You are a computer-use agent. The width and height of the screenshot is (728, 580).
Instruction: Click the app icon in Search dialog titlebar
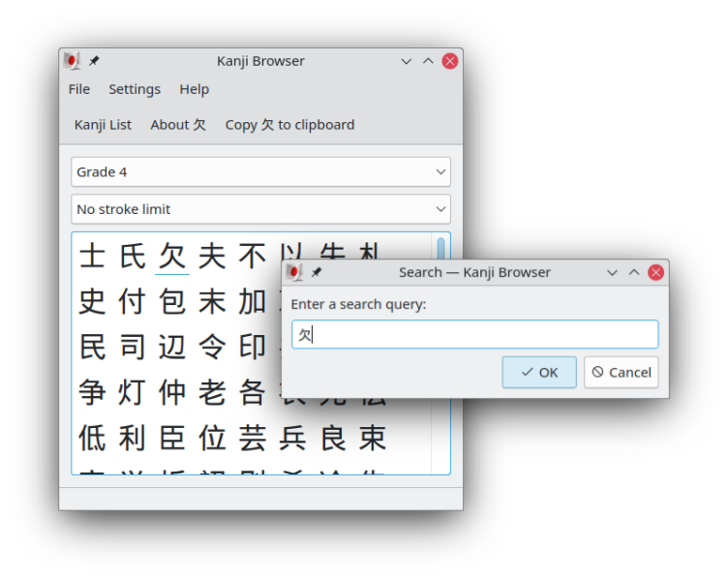point(294,273)
